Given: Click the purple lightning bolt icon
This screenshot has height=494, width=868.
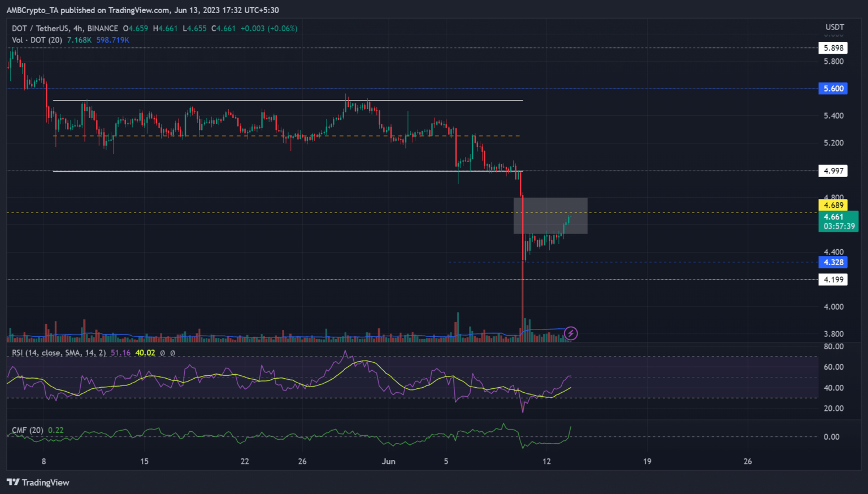Looking at the screenshot, I should pos(571,333).
